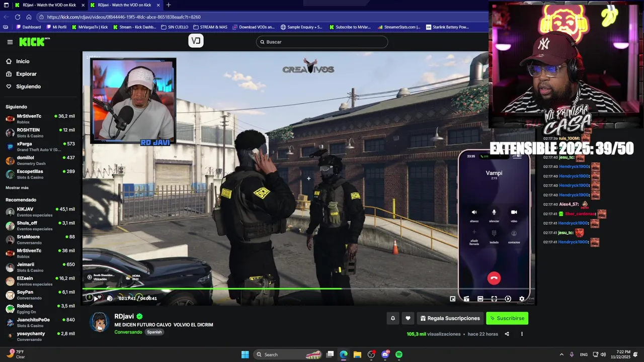Expand Mostrar más in following list
The width and height of the screenshot is (644, 362).
point(17,188)
